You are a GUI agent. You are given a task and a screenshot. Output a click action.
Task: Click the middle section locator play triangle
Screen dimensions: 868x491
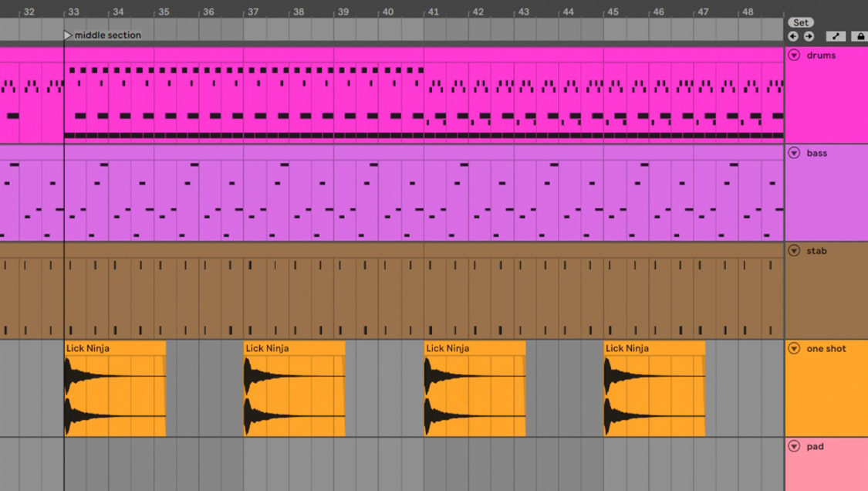[67, 35]
